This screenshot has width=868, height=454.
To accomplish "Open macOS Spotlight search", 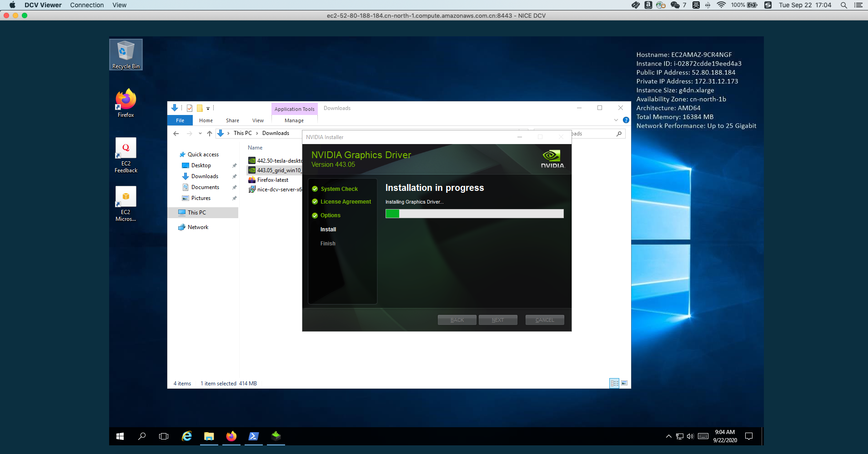I will tap(843, 5).
